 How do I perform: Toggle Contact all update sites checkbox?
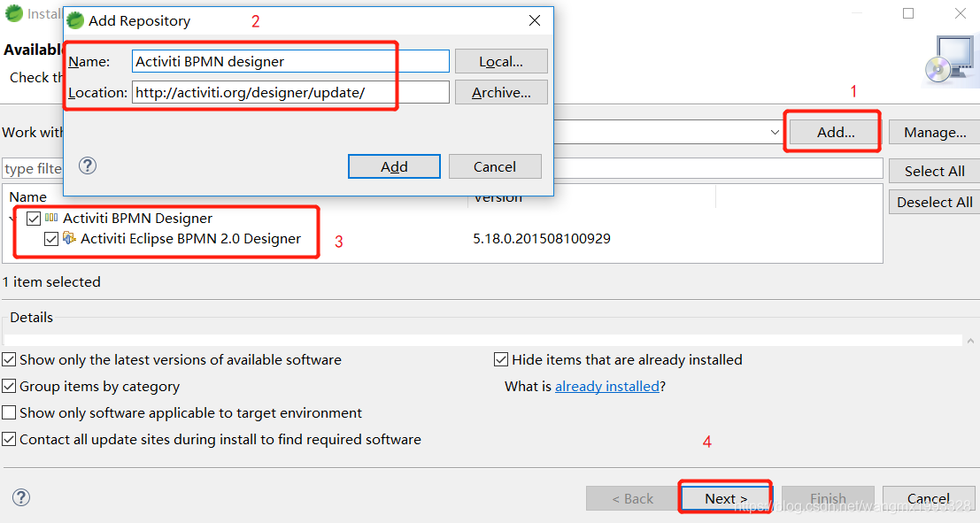pyautogui.click(x=9, y=439)
